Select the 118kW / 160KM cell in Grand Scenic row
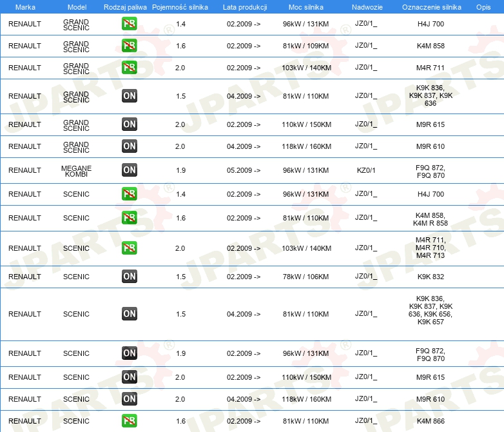 (x=306, y=146)
